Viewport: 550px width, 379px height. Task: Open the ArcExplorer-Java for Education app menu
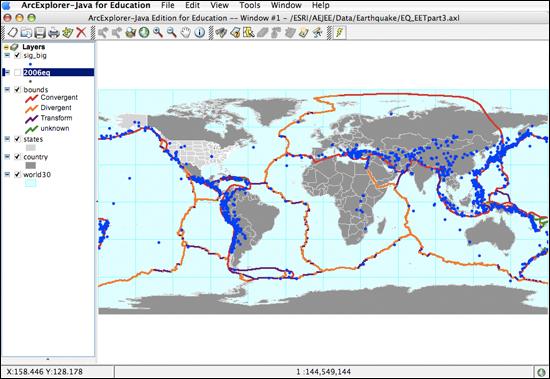[x=86, y=5]
